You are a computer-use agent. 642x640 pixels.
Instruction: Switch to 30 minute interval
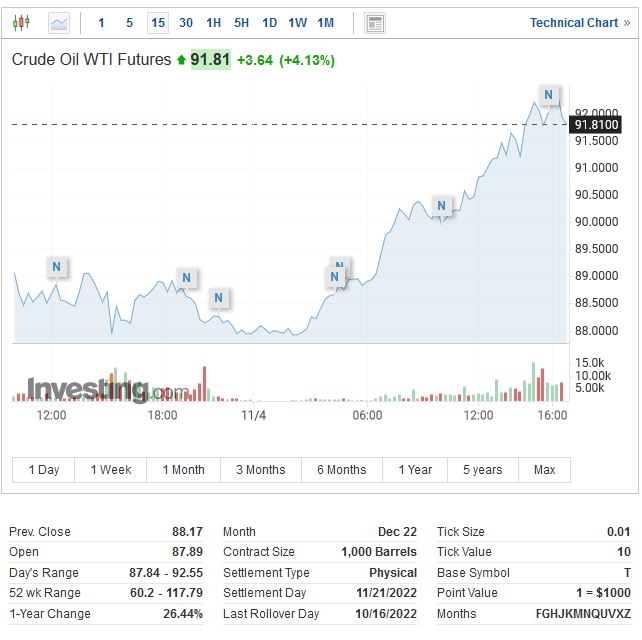186,22
